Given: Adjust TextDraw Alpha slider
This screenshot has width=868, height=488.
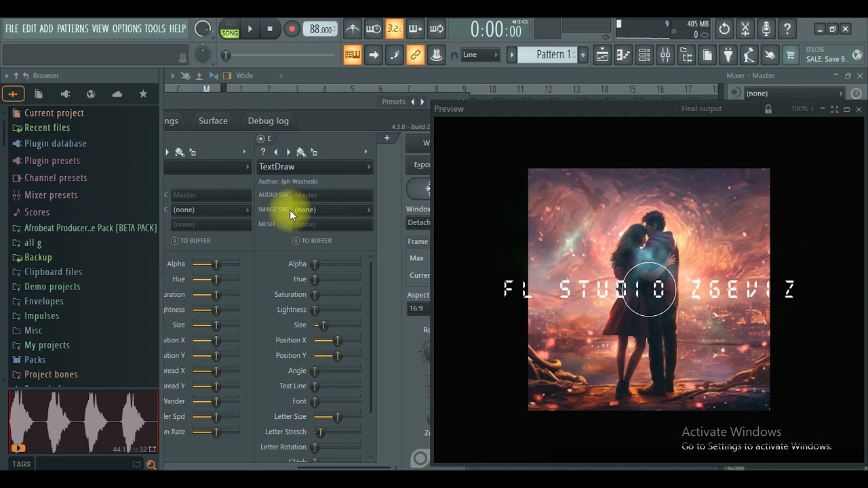Looking at the screenshot, I should 338,264.
